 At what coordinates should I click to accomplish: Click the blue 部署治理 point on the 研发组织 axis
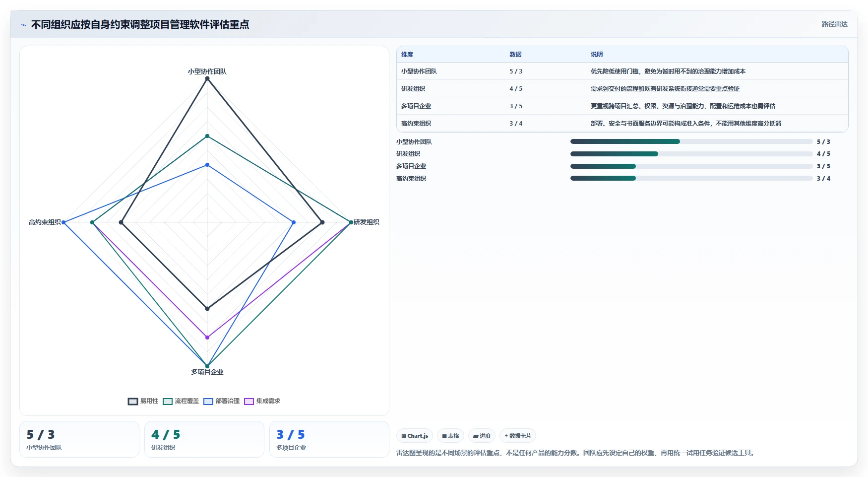tap(294, 222)
